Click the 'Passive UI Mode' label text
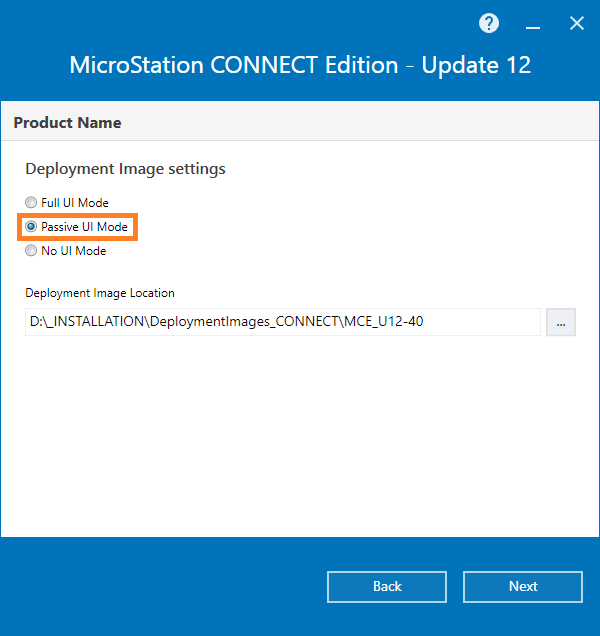This screenshot has height=636, width=600. coord(84,227)
